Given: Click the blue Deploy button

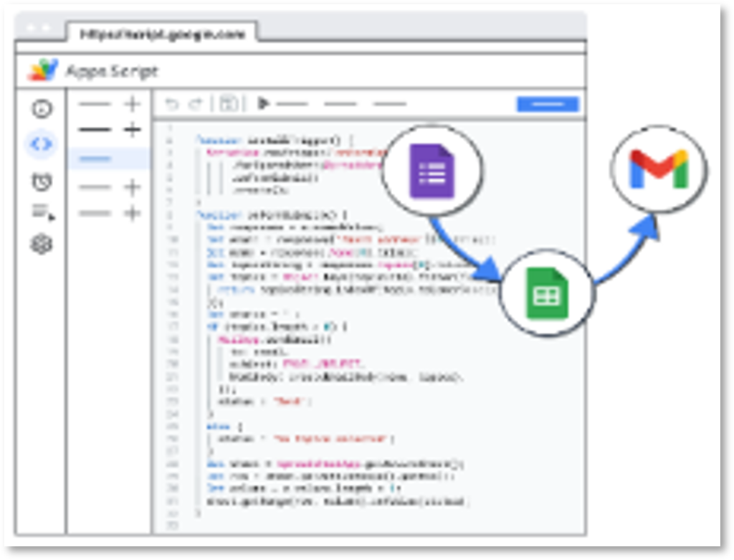Looking at the screenshot, I should click(x=547, y=104).
